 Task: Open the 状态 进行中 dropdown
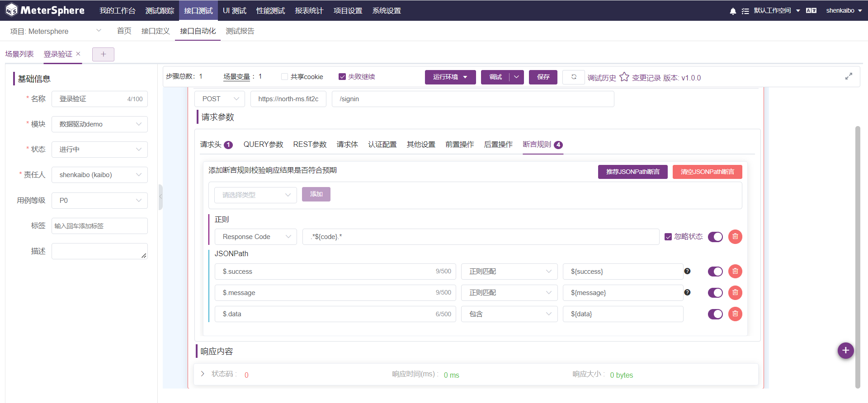tap(99, 150)
